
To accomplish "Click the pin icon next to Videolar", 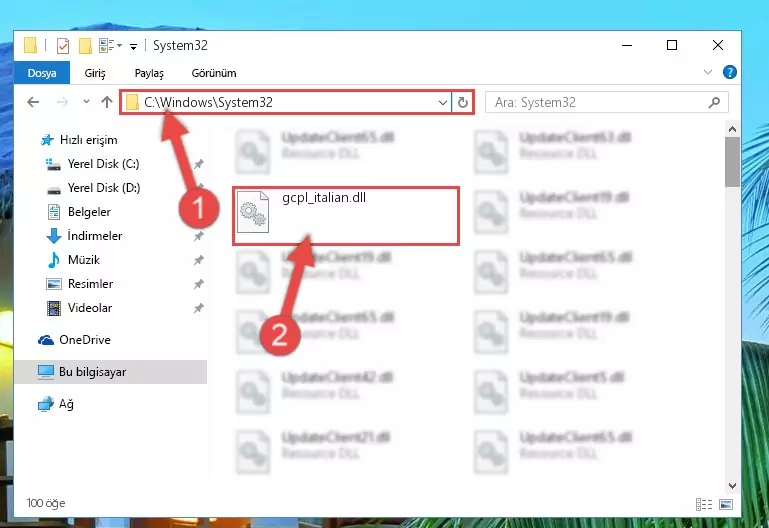I will 198,308.
